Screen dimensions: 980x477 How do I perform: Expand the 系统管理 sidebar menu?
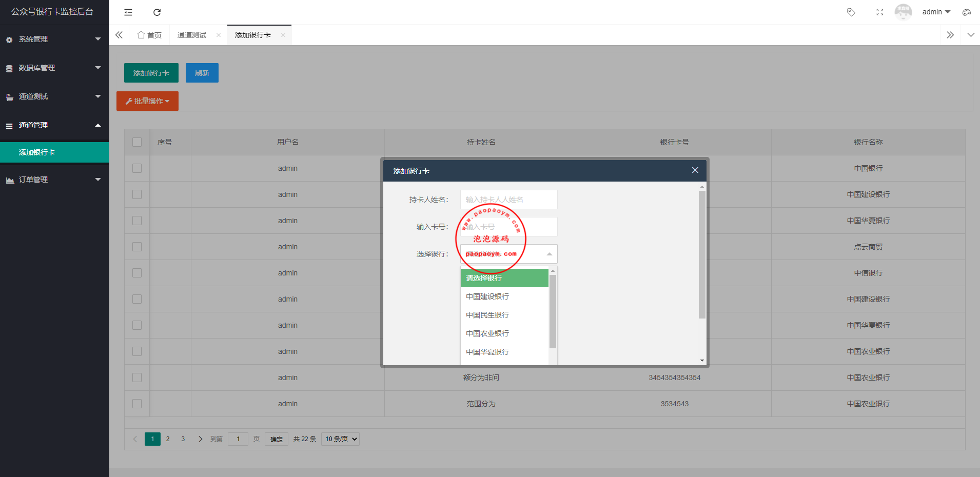coord(54,39)
